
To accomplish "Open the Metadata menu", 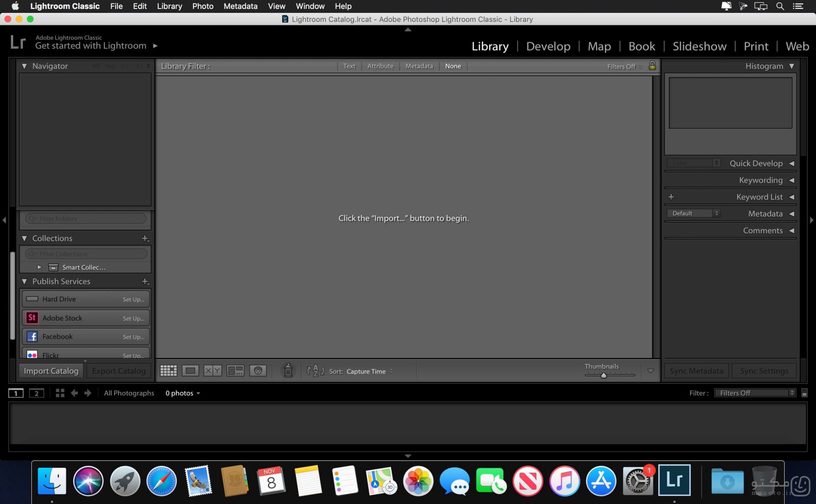I will click(241, 6).
